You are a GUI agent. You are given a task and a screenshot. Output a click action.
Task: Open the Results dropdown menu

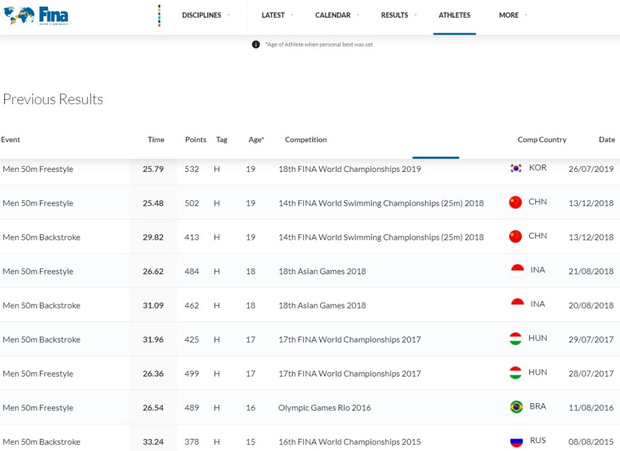pyautogui.click(x=398, y=15)
